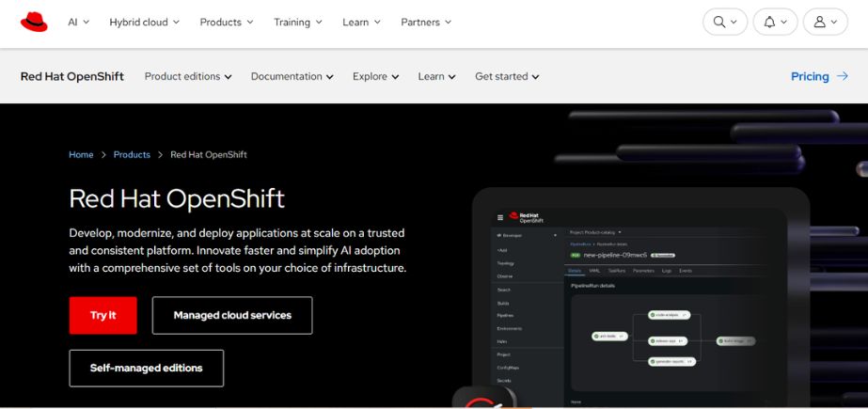Click Managed cloud services button
This screenshot has width=868, height=409.
click(x=231, y=315)
